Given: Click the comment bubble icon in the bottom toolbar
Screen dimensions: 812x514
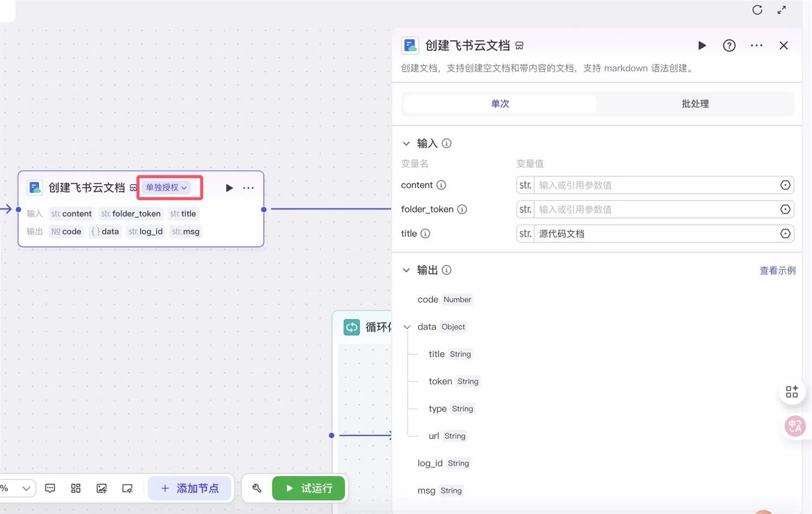Looking at the screenshot, I should point(50,488).
